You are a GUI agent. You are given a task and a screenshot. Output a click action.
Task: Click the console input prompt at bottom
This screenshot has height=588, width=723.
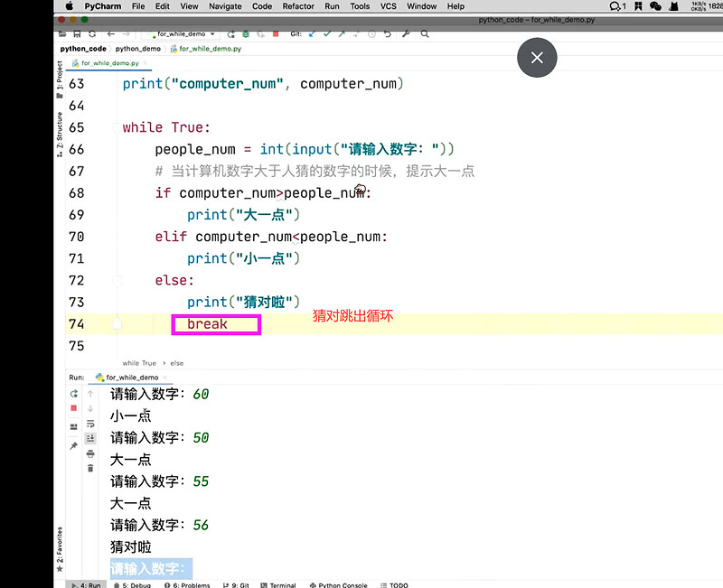[x=151, y=569]
